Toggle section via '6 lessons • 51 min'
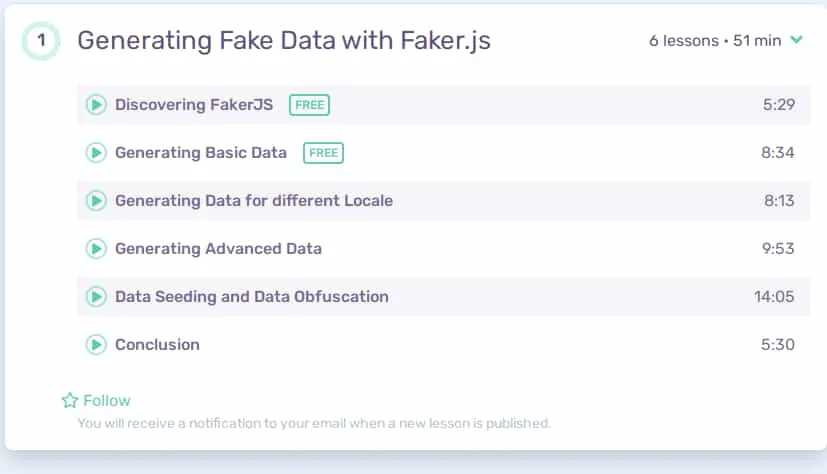 click(715, 41)
